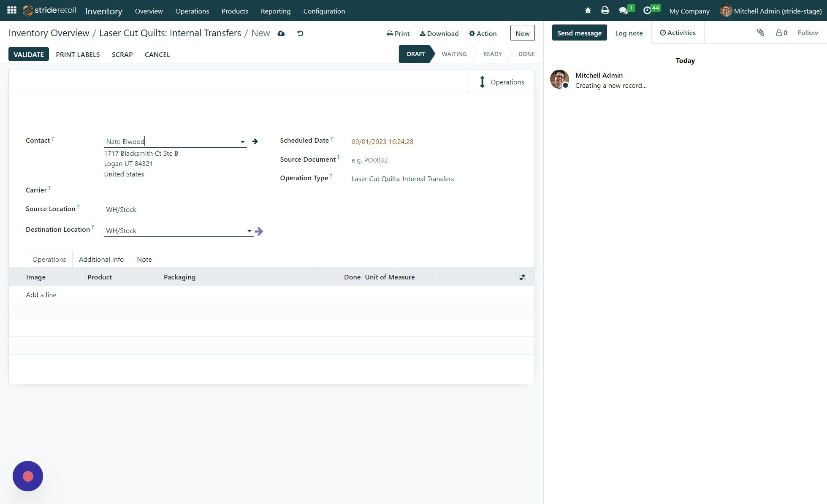Viewport: 827px width, 504px height.
Task: Switch to the Additional Info tab
Action: pos(101,259)
